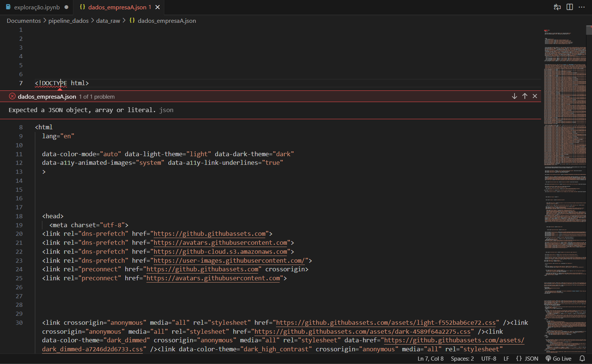The height and width of the screenshot is (364, 592).
Task: Click JSON braces icon in the breadcrumb
Action: (132, 21)
